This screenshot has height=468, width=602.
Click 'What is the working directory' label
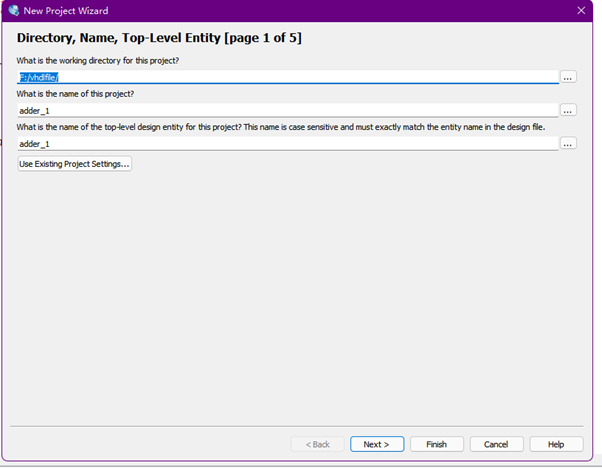(x=98, y=61)
